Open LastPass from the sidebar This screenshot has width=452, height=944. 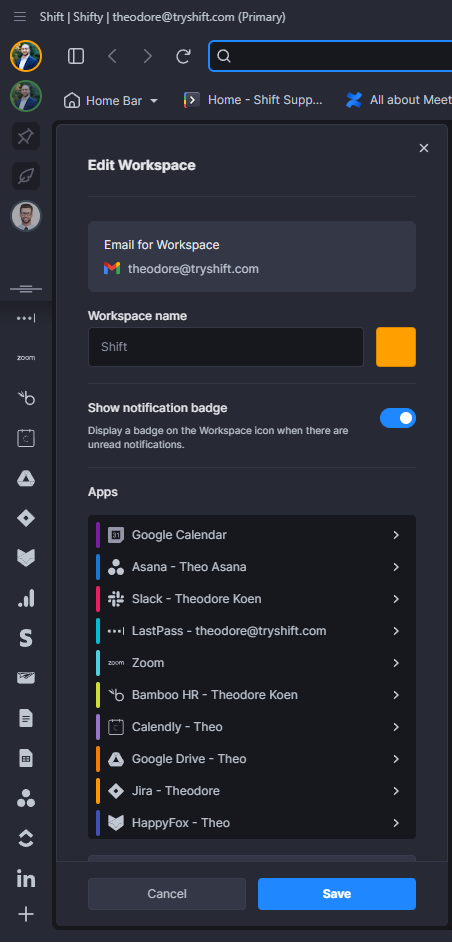pos(26,318)
